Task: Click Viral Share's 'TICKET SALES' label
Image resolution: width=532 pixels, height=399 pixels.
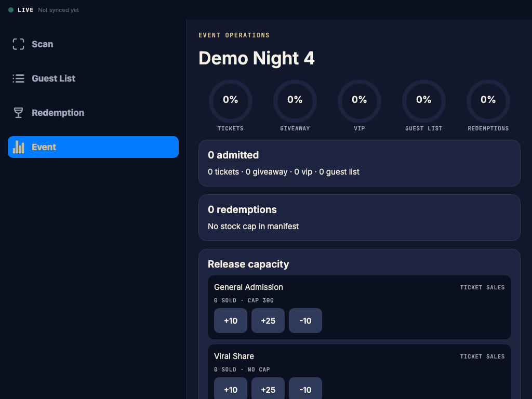Action: pyautogui.click(x=482, y=356)
